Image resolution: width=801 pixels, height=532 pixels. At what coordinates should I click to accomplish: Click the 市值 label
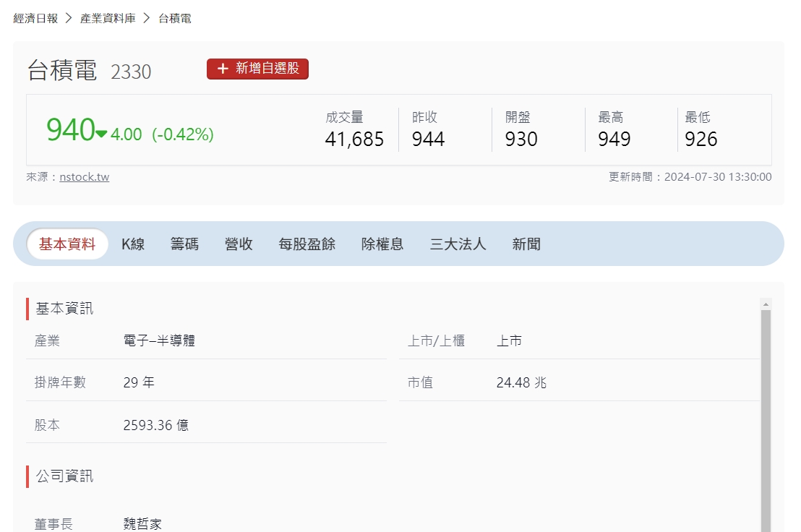coord(420,382)
